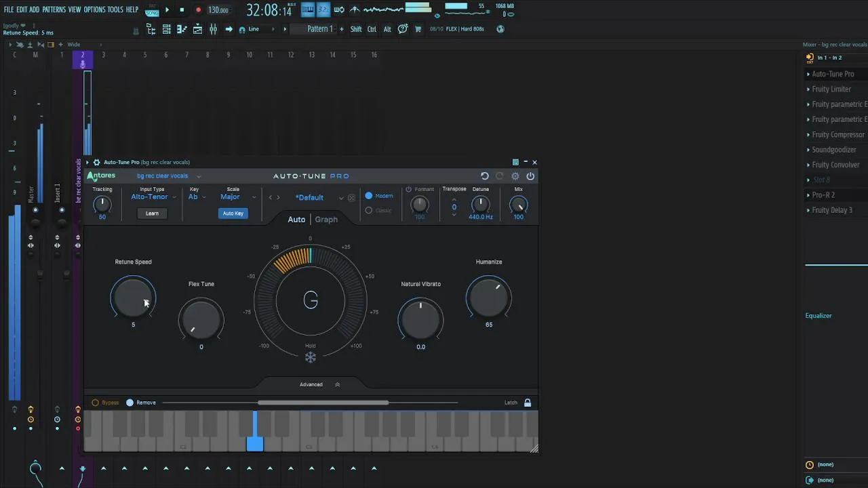Toggle Auto-Tune power button

530,176
